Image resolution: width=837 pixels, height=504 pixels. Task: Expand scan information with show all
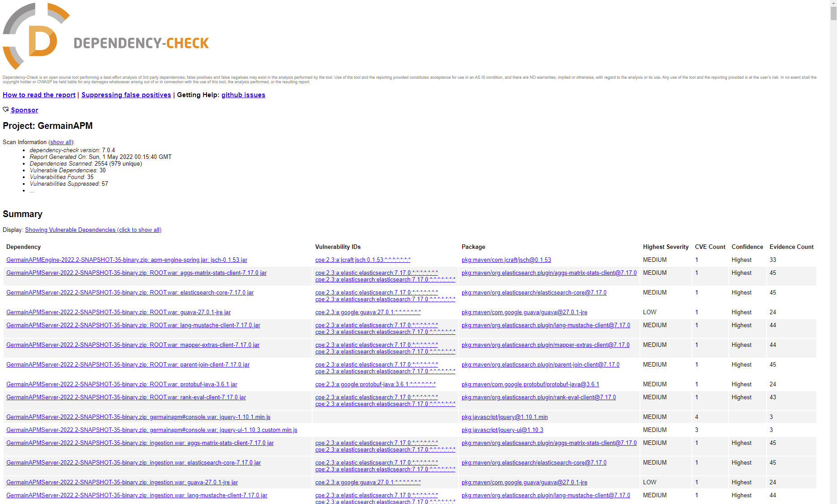61,142
